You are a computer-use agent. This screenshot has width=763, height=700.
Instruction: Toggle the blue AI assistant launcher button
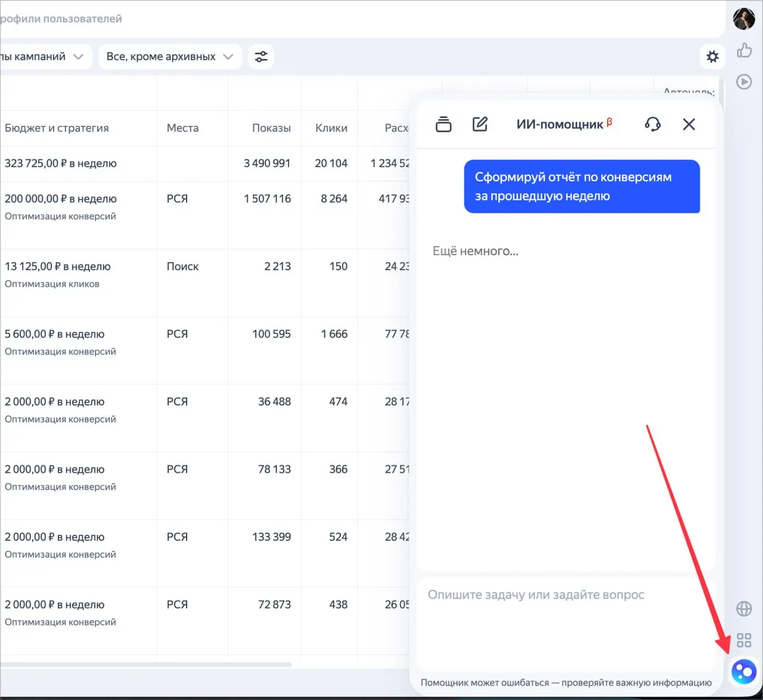pyautogui.click(x=744, y=672)
